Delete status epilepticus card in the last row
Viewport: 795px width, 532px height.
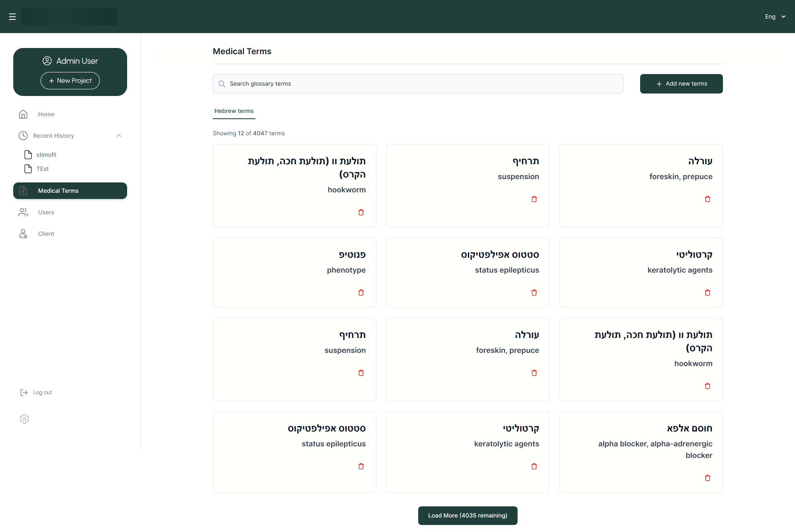pos(361,466)
